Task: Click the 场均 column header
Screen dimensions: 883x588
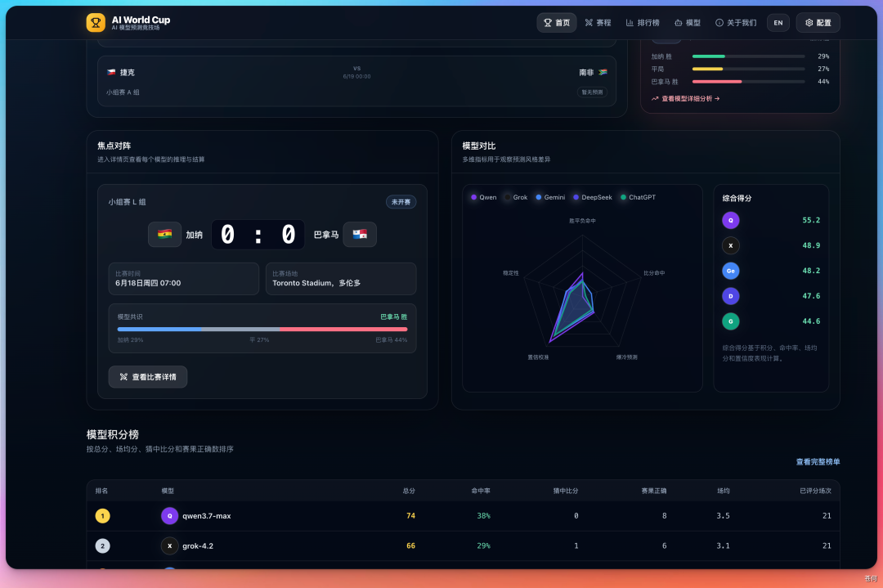Action: click(x=723, y=491)
